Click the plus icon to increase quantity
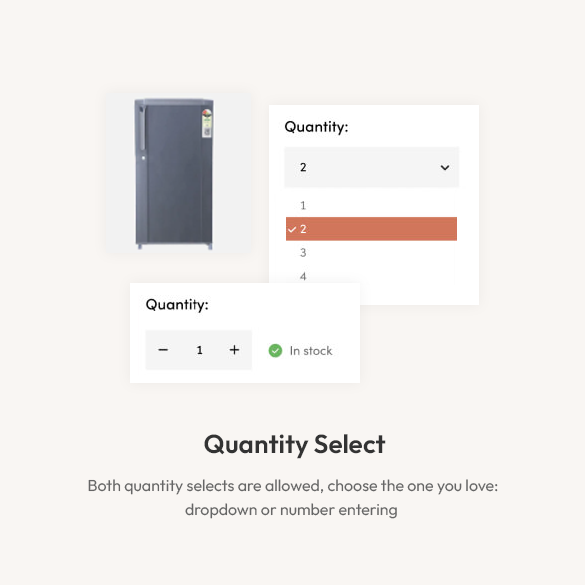Screen dimensions: 585x585 point(234,350)
